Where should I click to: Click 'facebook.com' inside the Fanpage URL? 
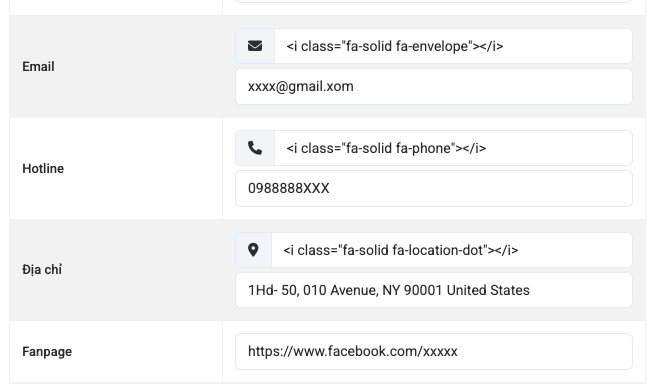pos(372,351)
